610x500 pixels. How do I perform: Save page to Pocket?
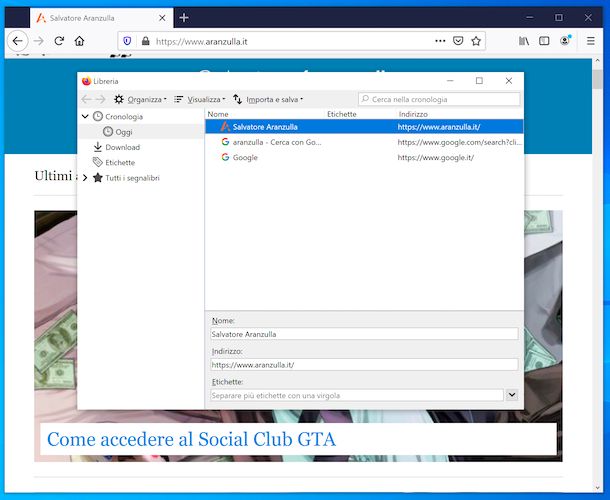click(458, 41)
